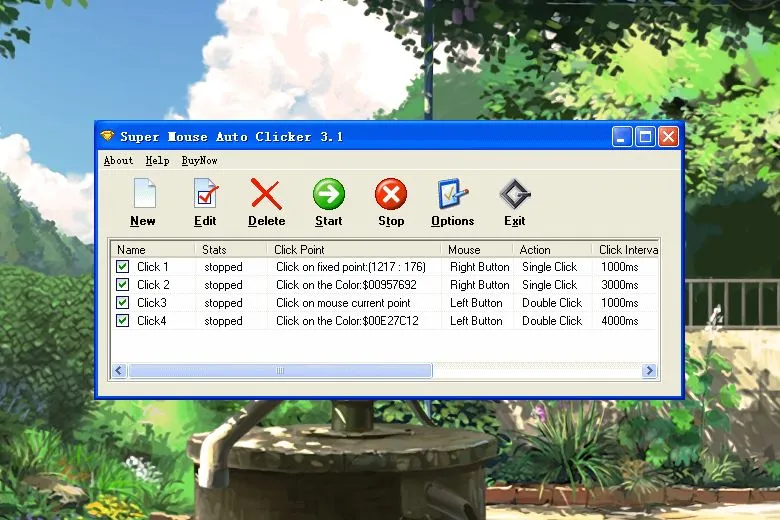
Task: Open the About menu
Action: click(118, 160)
